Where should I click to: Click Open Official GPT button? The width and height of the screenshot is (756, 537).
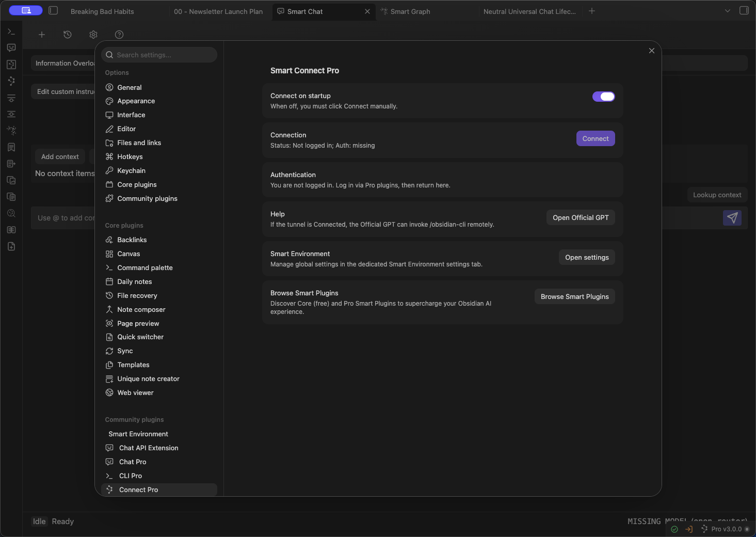[581, 217]
